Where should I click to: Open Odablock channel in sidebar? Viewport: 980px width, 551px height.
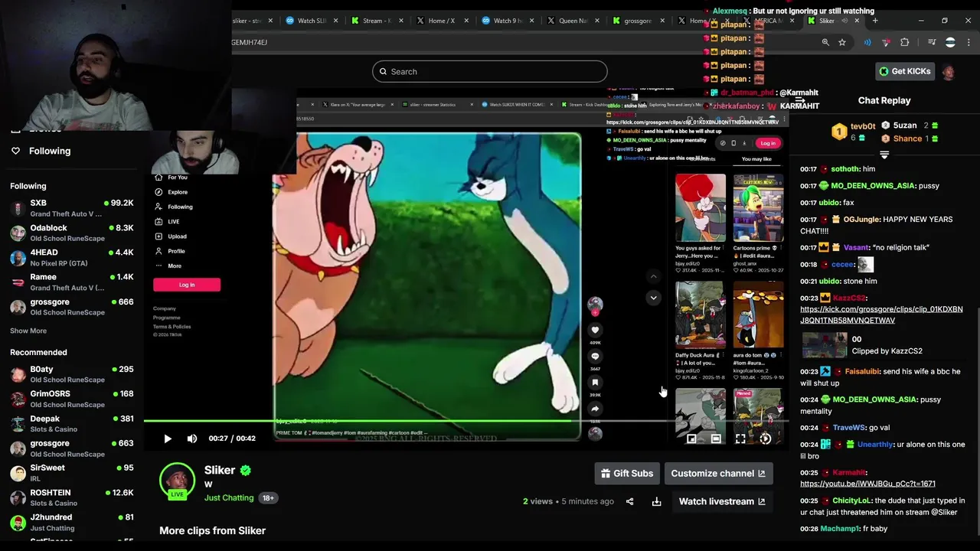[x=72, y=233]
